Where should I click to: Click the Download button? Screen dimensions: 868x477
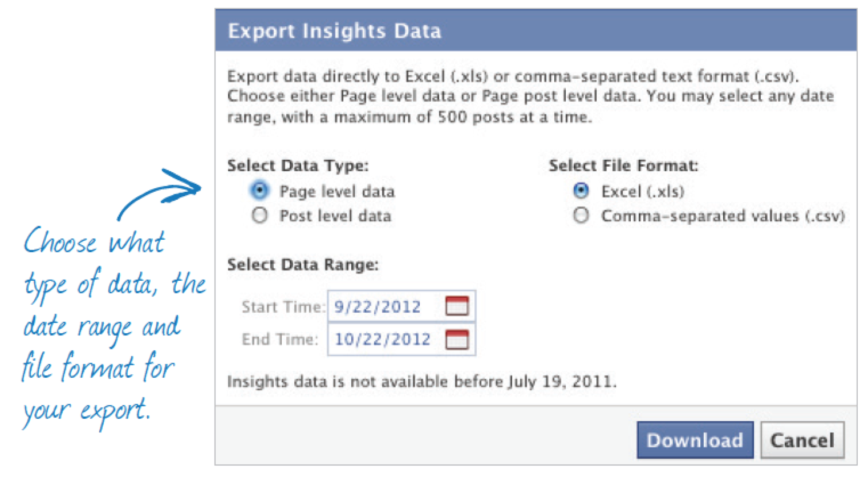(x=695, y=440)
